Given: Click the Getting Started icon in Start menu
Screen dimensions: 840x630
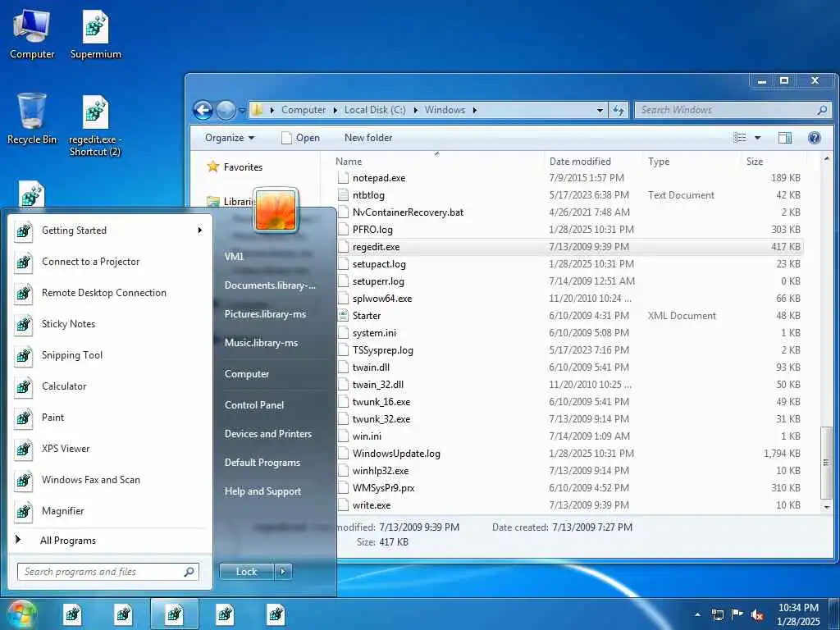Looking at the screenshot, I should (24, 231).
